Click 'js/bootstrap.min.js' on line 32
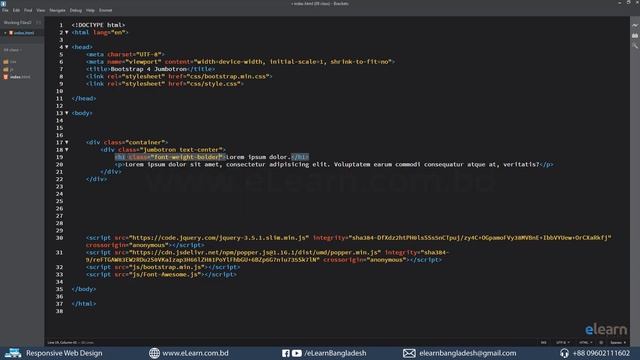The image size is (640, 360). coord(166,267)
